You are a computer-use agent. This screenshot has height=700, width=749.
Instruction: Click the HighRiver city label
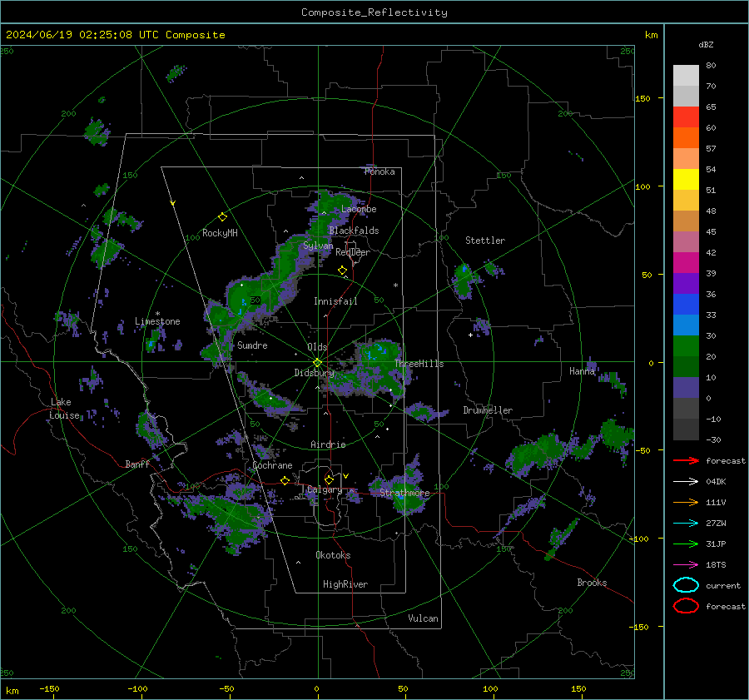click(345, 584)
